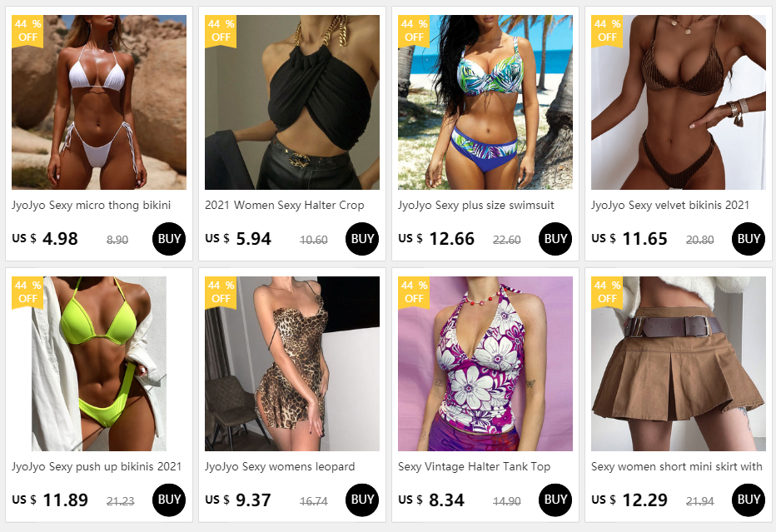Open the neon yellow push up bikini photo
Image resolution: width=776 pixels, height=532 pixels.
point(99,364)
